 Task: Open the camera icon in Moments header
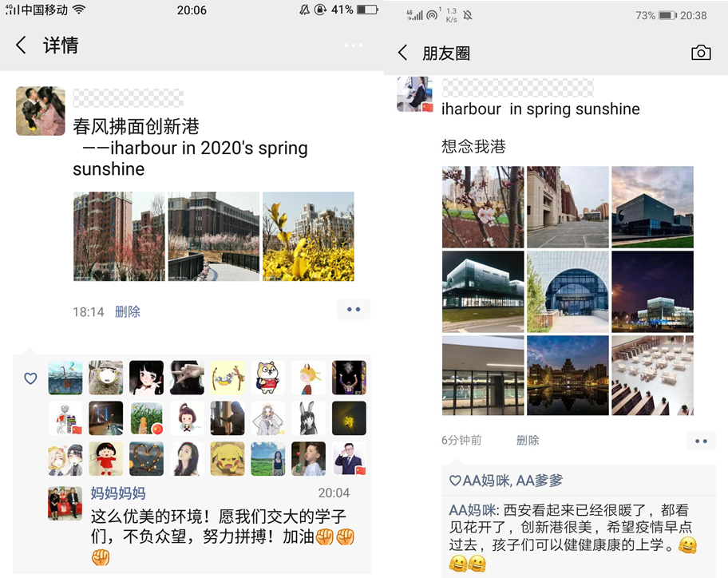[x=701, y=53]
